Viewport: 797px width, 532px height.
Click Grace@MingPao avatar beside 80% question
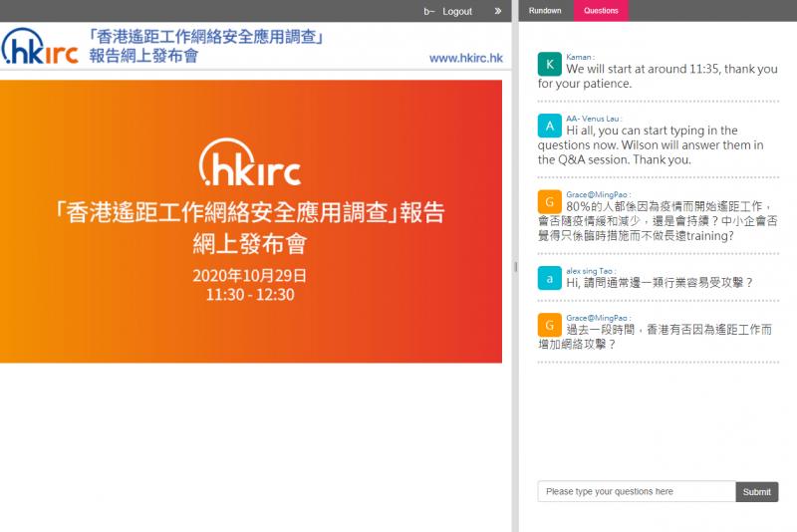[x=550, y=201]
